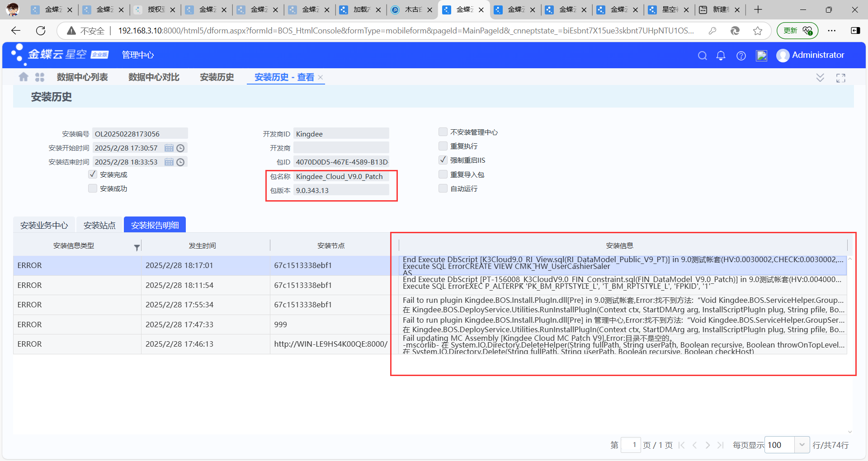The height and width of the screenshot is (461, 868).
Task: Click filter icon in 安装信息类型 column
Action: tap(137, 247)
